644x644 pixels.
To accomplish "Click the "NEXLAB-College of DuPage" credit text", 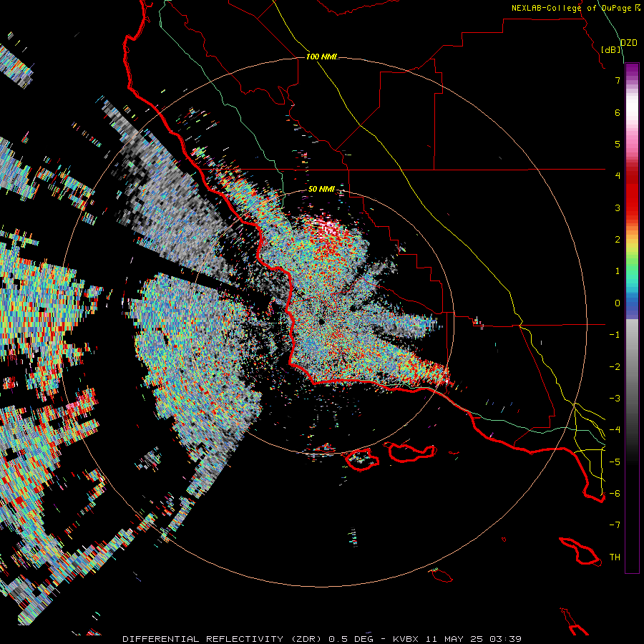I will 572,8.
